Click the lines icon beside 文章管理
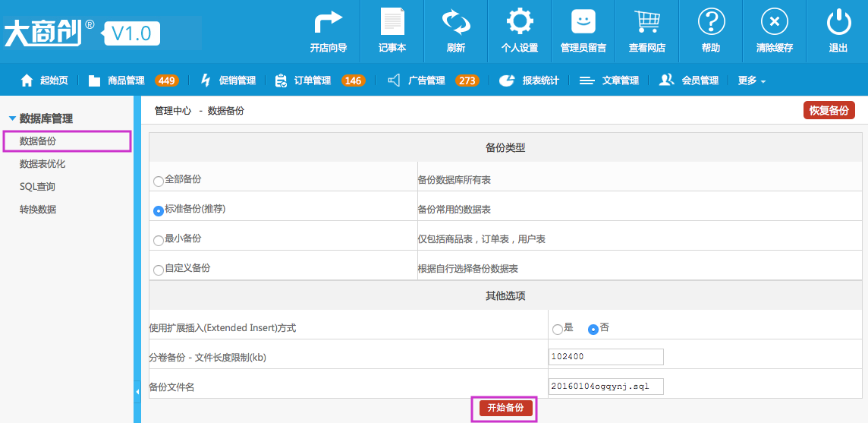The width and height of the screenshot is (868, 423). [587, 81]
